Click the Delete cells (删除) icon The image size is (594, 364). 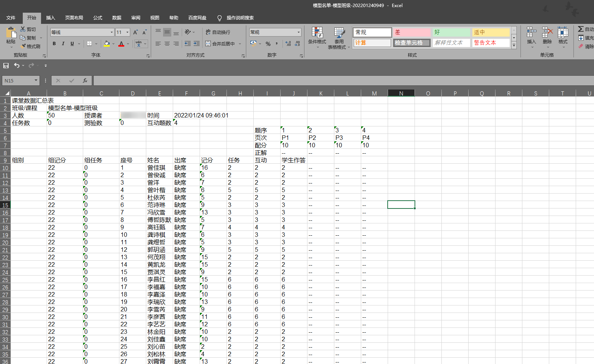(x=547, y=35)
